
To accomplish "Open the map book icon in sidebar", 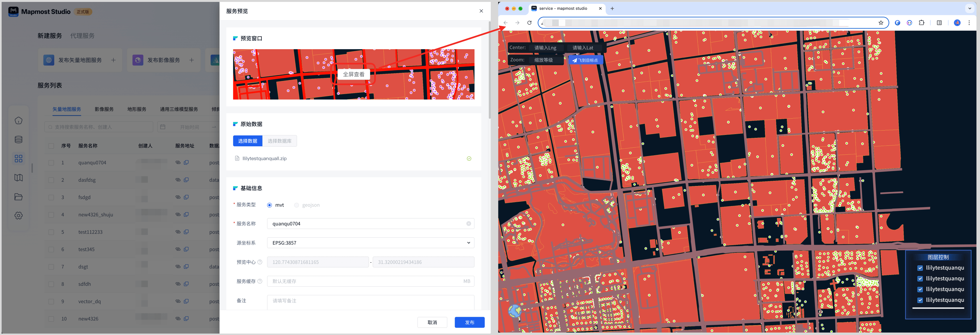I will [x=18, y=178].
